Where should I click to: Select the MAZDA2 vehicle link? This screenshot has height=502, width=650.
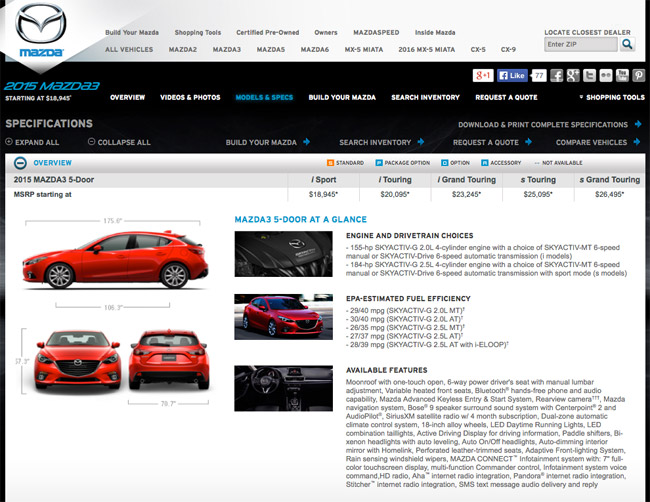tap(183, 49)
